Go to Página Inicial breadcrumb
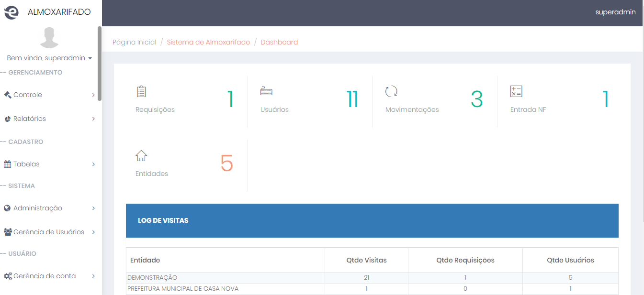The width and height of the screenshot is (644, 295). coord(135,42)
